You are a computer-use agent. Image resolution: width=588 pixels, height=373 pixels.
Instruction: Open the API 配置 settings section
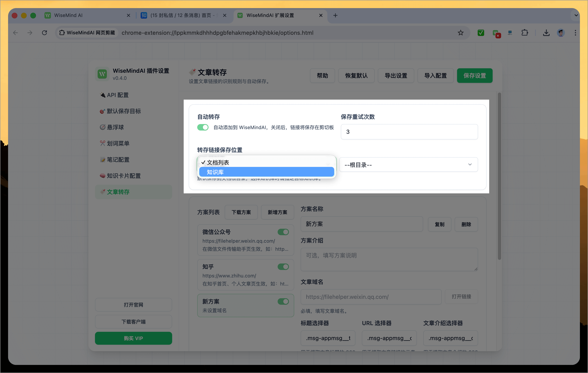tap(118, 95)
